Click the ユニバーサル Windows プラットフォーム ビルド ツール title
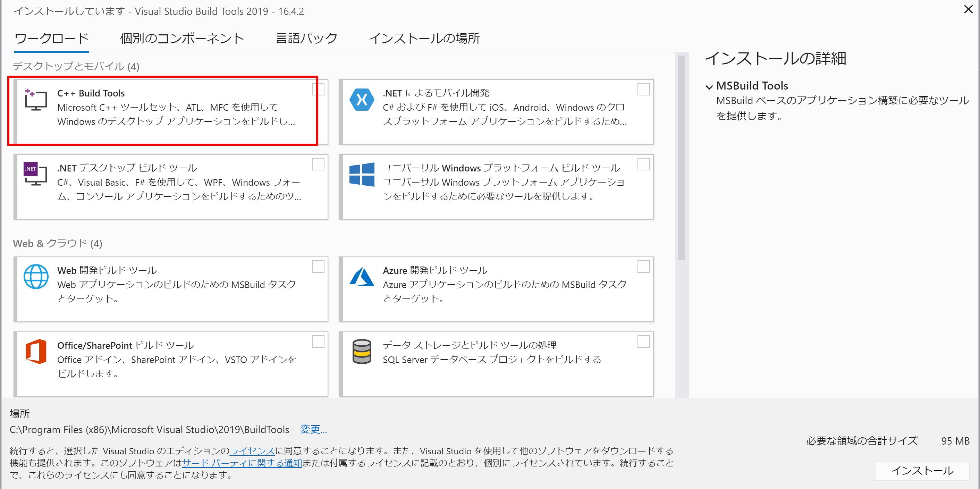Image resolution: width=980 pixels, height=489 pixels. 501,168
